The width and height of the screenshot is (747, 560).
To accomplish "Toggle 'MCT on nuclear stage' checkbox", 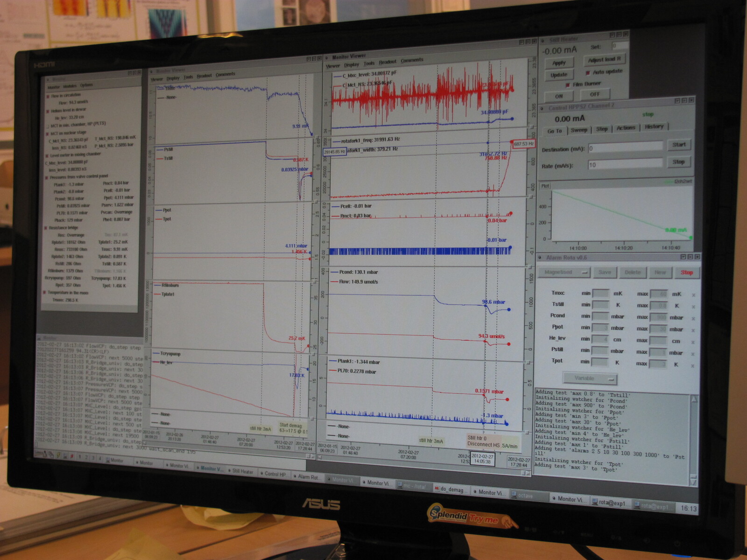I will click(47, 133).
